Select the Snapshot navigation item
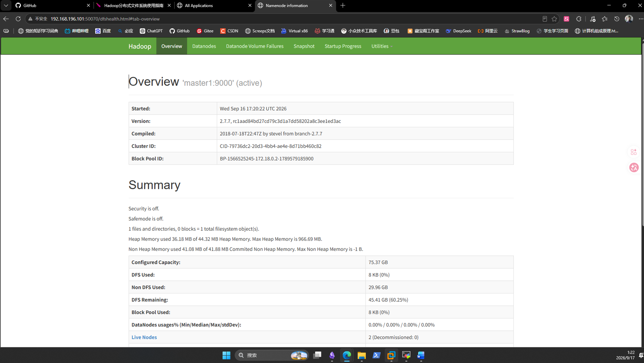 tap(304, 46)
